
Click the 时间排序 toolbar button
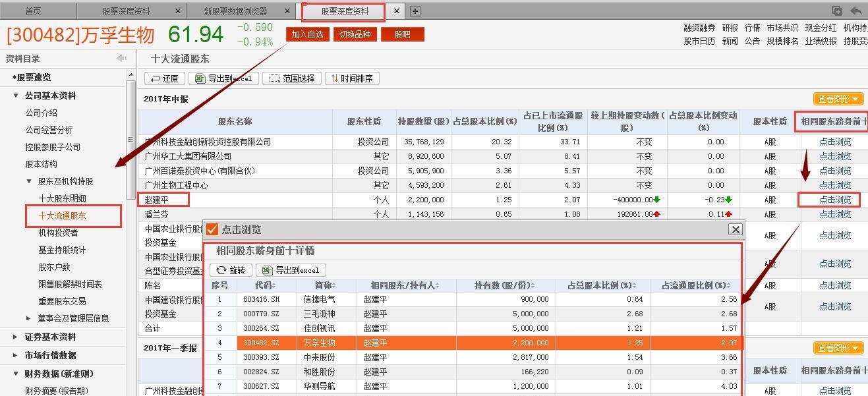pos(352,78)
